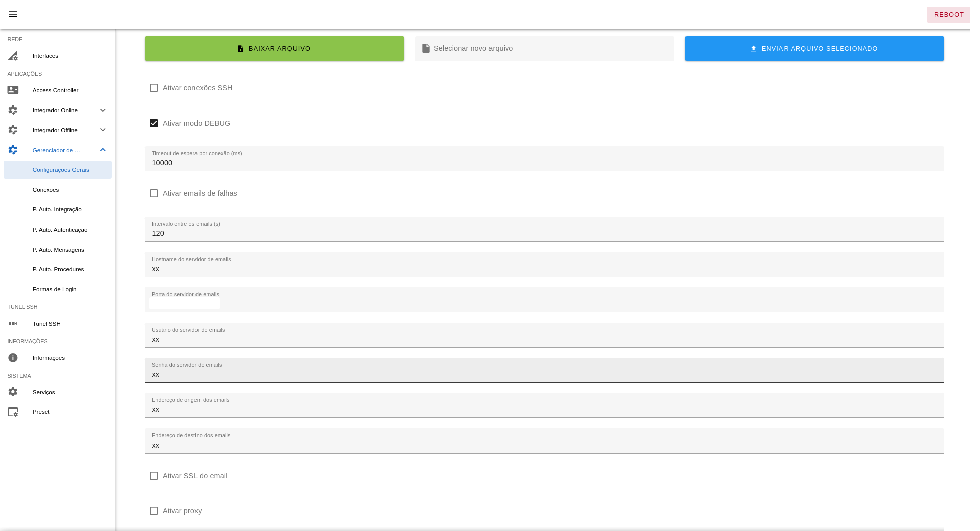This screenshot has width=980, height=531.
Task: Click the Preset screen icon
Action: click(13, 412)
